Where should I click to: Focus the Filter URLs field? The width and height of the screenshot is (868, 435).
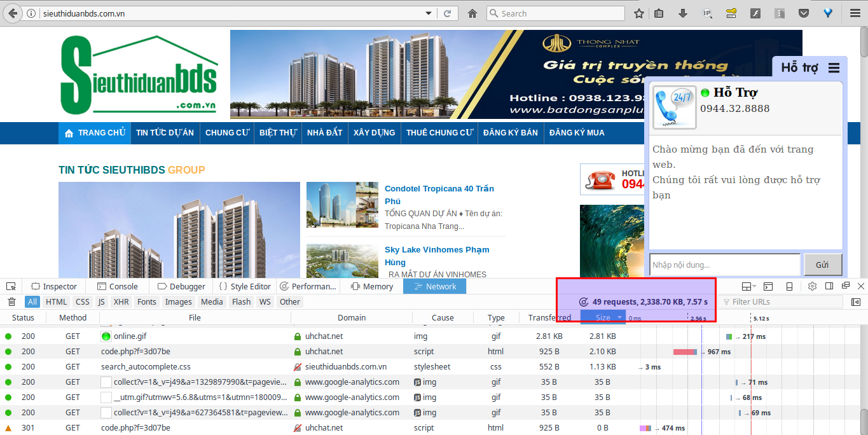coord(782,302)
